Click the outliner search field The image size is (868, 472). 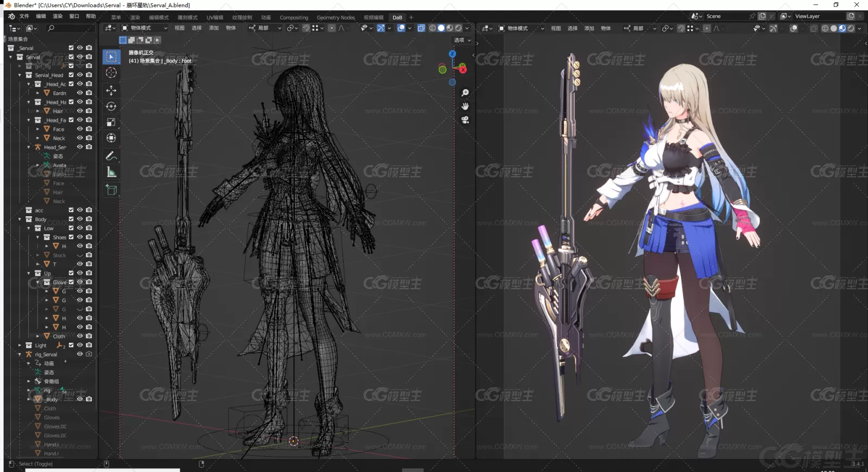[x=71, y=28]
